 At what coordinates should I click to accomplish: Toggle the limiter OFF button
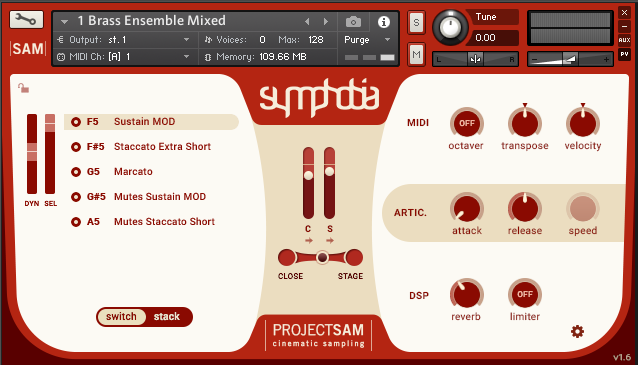coord(525,294)
